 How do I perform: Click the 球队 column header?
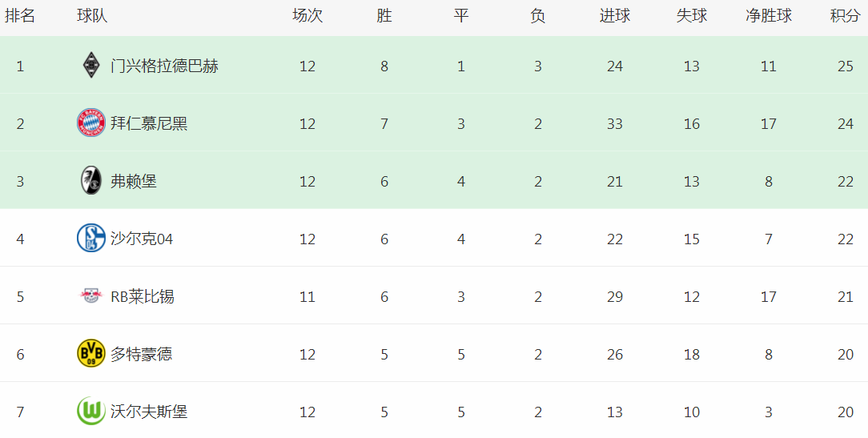92,16
